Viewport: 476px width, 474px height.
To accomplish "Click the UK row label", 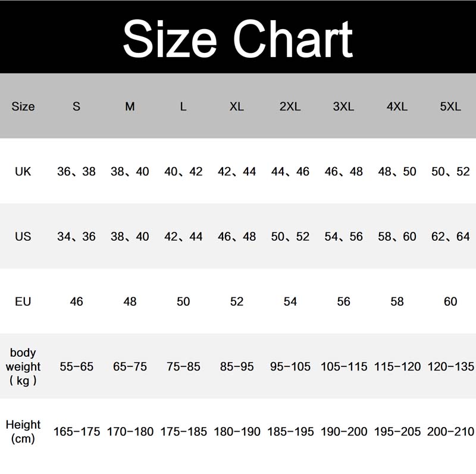I will click(23, 172).
